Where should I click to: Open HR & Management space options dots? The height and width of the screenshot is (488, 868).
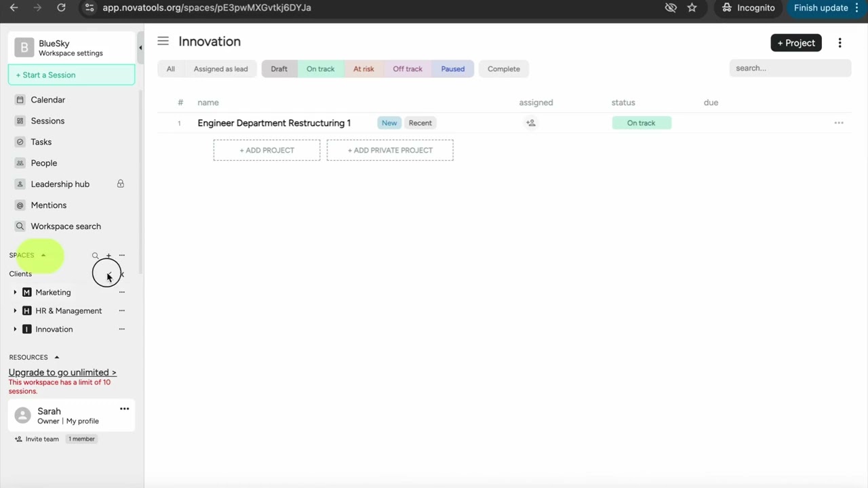122,310
